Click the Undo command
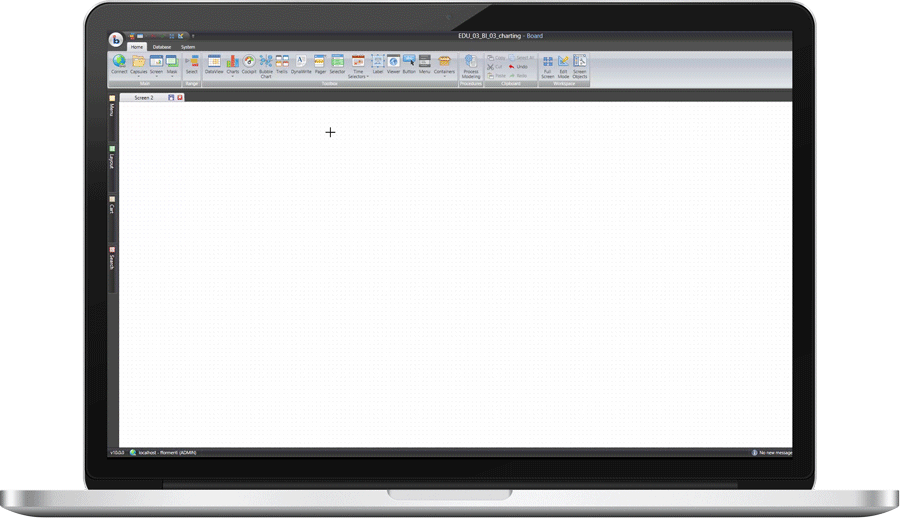 [x=518, y=67]
